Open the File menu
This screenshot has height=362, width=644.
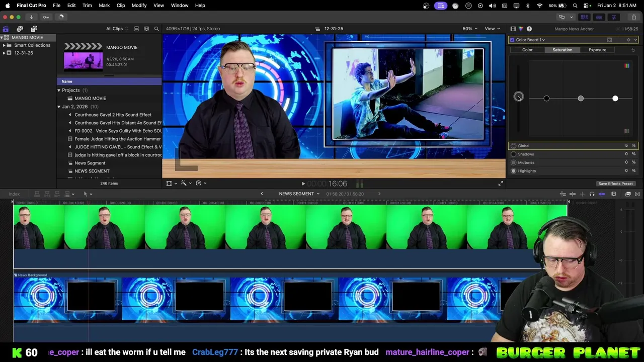pos(57,5)
